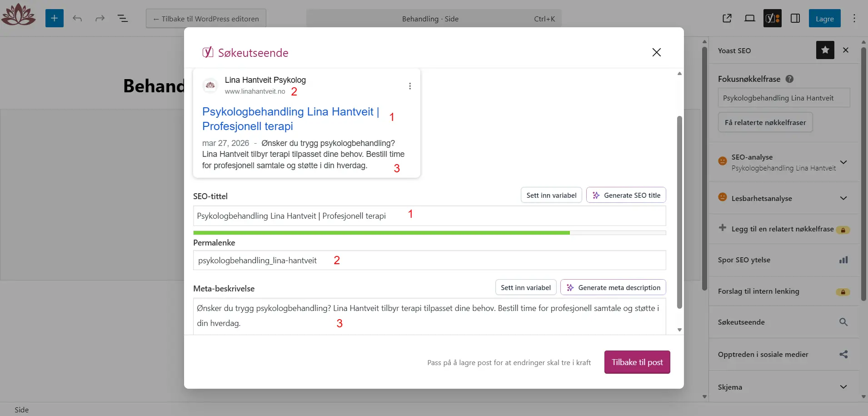Click the Lina Hantveit Psykolog site name
The width and height of the screenshot is (868, 416).
click(265, 80)
